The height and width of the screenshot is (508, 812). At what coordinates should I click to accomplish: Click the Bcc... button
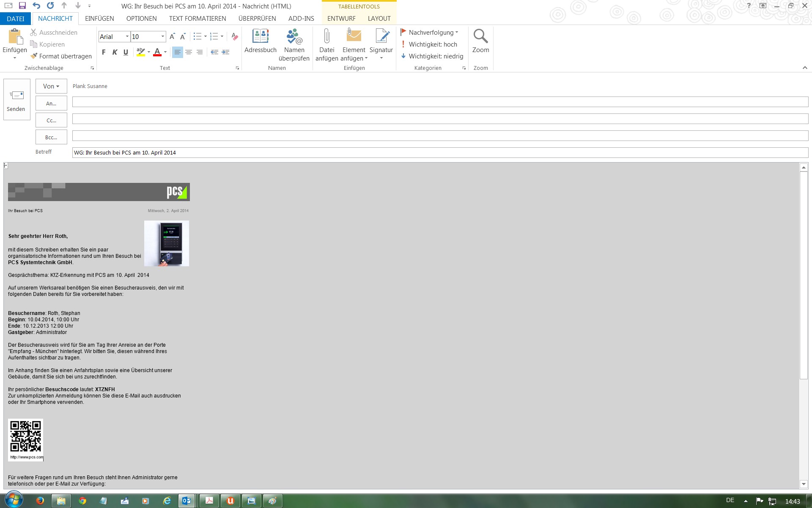[51, 137]
